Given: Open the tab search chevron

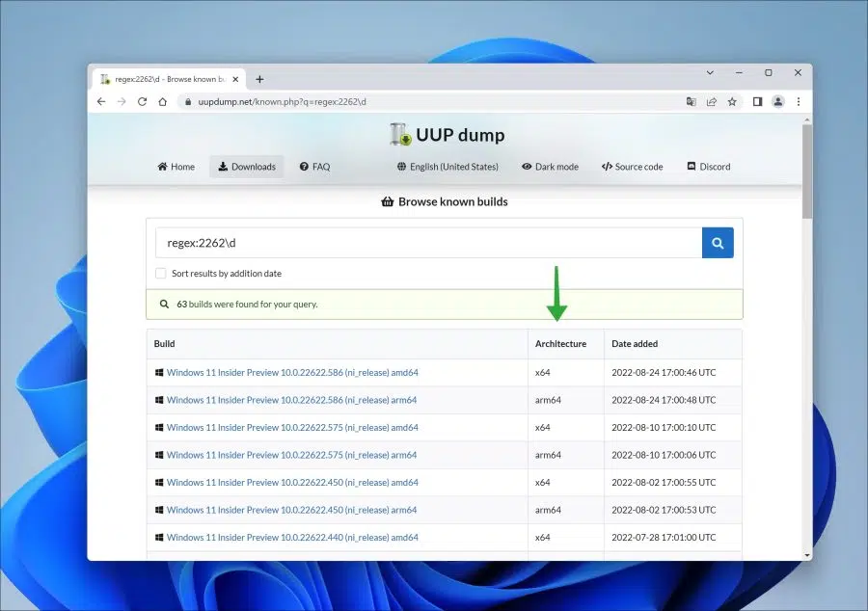Looking at the screenshot, I should click(x=710, y=72).
